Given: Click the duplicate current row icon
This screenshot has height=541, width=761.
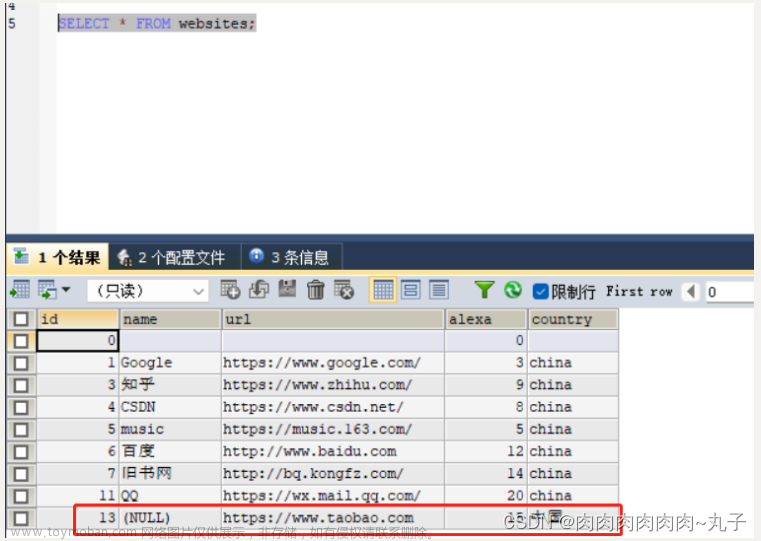Looking at the screenshot, I should (259, 290).
